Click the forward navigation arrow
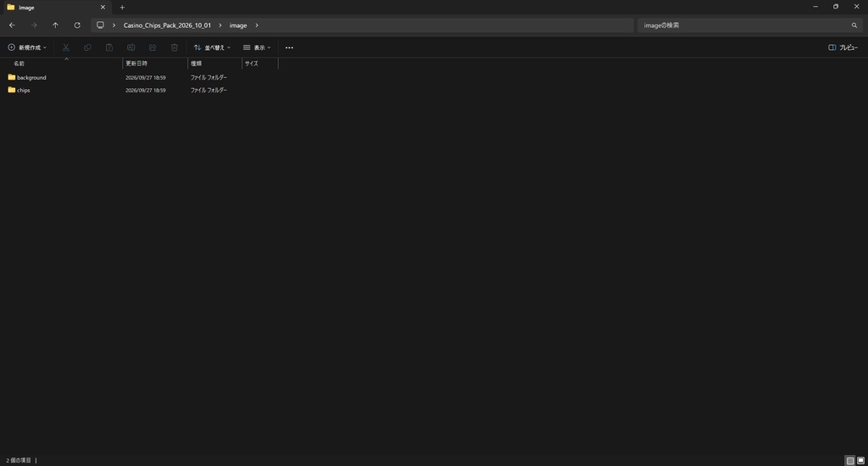The image size is (868, 466). click(x=34, y=25)
